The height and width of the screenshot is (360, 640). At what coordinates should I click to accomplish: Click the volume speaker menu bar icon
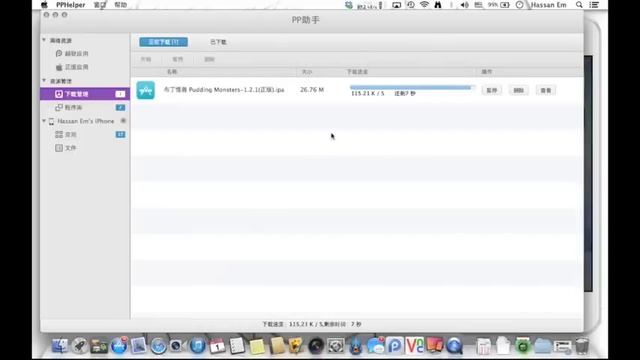point(464,5)
